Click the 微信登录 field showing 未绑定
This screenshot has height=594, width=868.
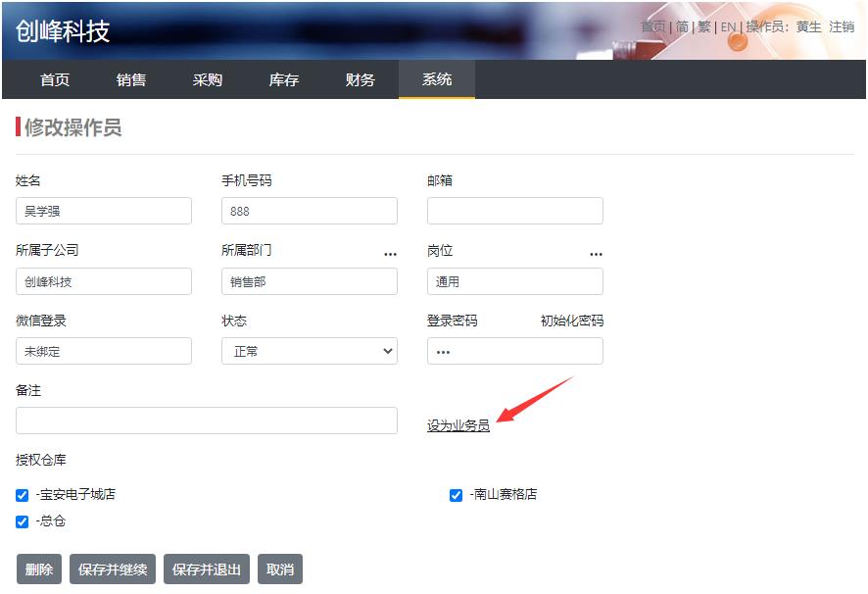[x=104, y=351]
